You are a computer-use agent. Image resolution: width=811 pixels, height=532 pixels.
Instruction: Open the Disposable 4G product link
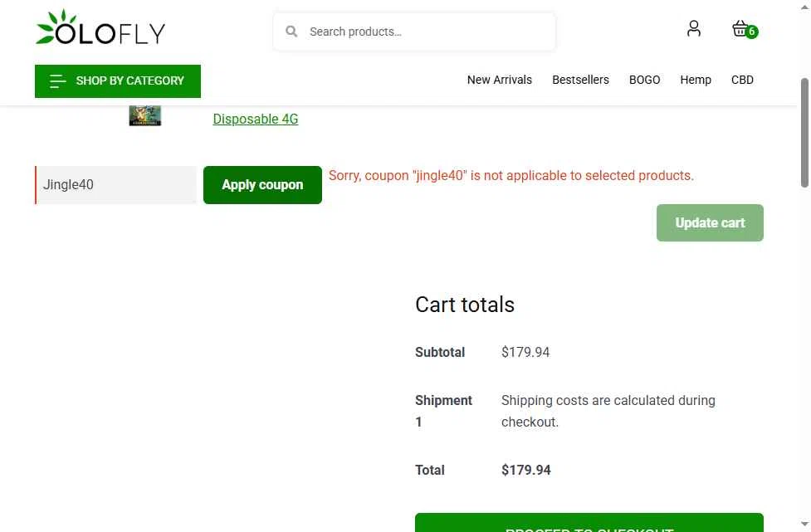(x=255, y=120)
